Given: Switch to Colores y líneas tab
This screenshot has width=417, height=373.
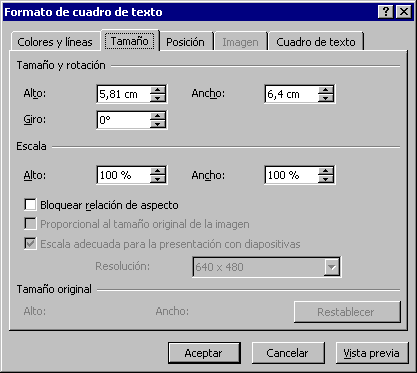Looking at the screenshot, I should tap(55, 42).
